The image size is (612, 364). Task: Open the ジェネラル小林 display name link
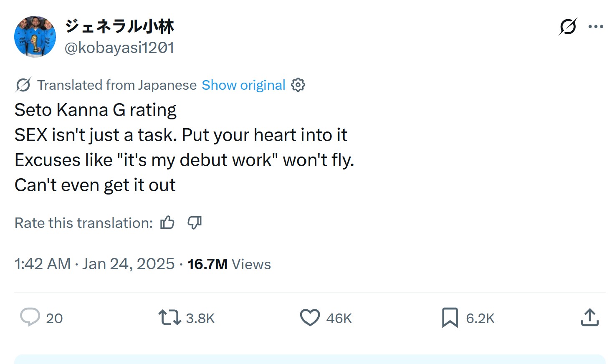tap(119, 26)
